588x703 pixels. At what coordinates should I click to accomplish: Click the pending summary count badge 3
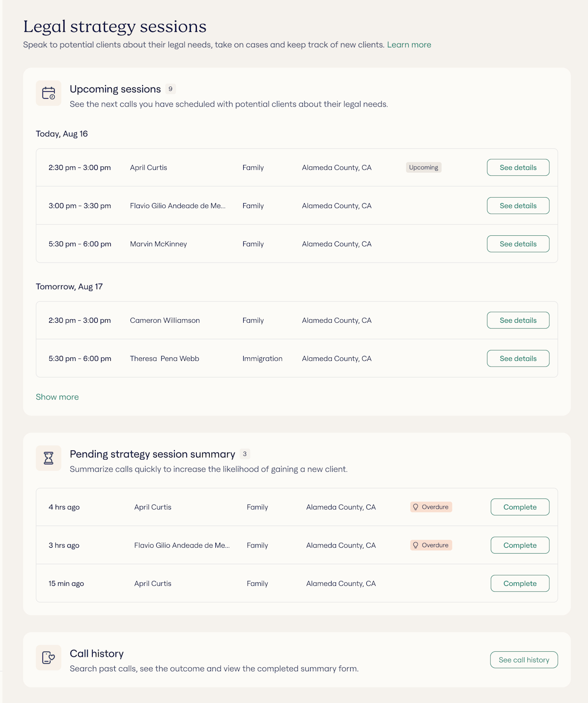tap(245, 454)
